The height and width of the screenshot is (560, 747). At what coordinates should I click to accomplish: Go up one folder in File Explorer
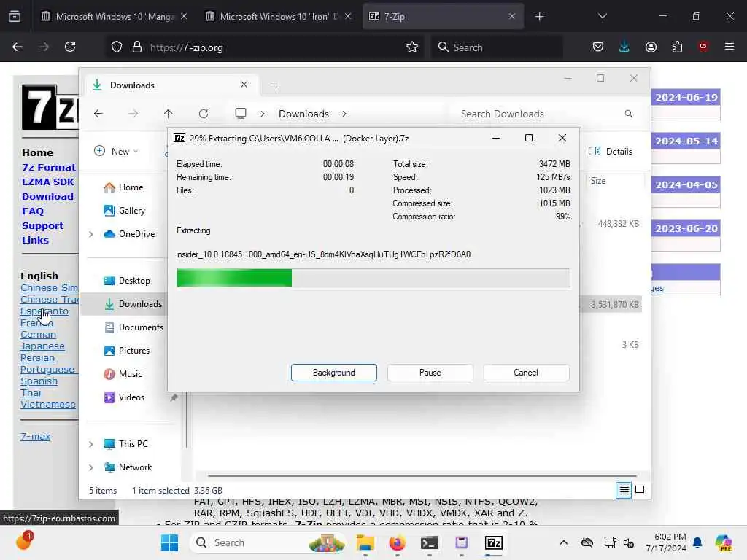click(x=169, y=114)
